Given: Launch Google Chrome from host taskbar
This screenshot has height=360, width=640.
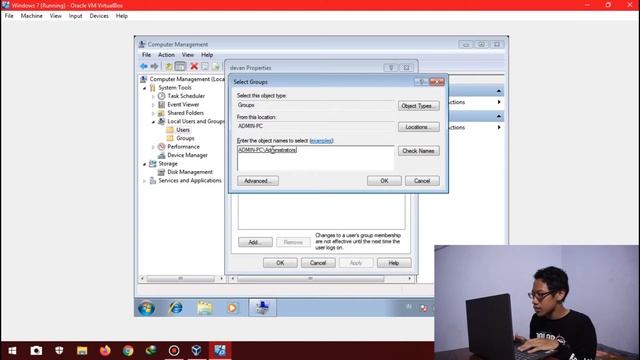Looking at the screenshot, I should coord(128,351).
